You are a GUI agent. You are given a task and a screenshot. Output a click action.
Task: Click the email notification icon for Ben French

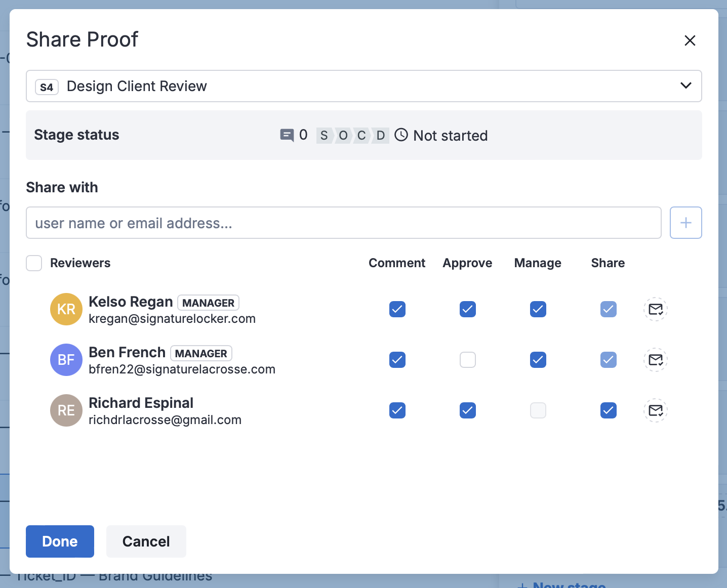[x=655, y=360]
